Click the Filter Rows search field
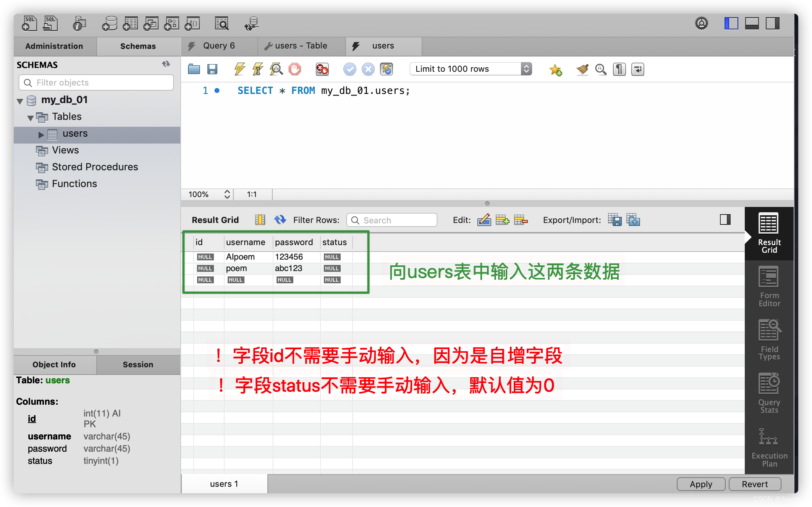 tap(391, 220)
